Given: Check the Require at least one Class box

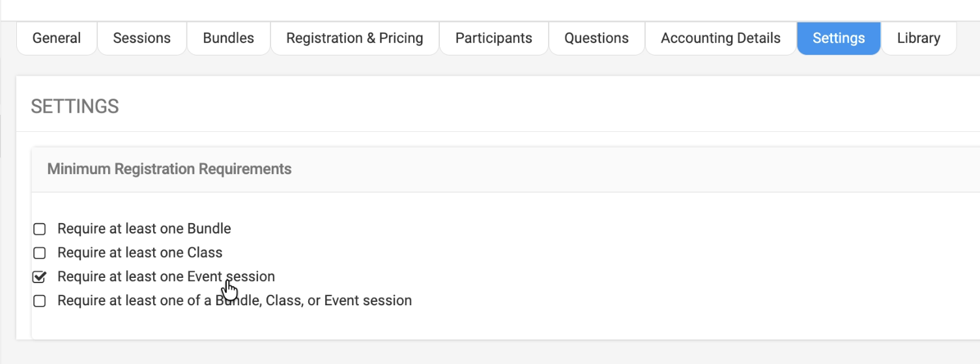Looking at the screenshot, I should point(40,253).
